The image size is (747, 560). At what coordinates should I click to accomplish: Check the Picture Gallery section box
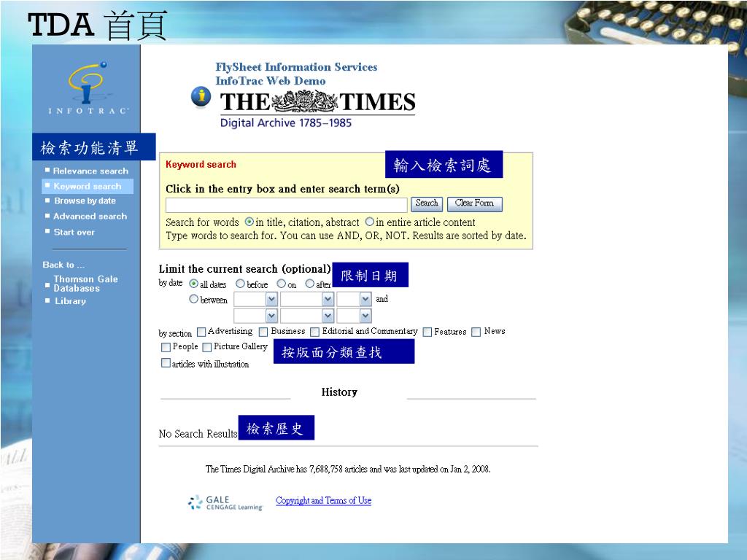(x=206, y=347)
